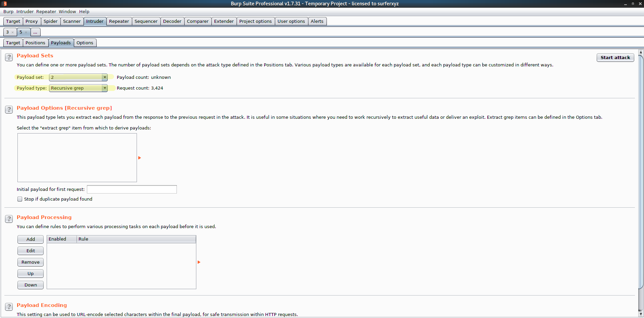This screenshot has width=644, height=318.
Task: Open new Intruder tab with ellipsis
Action: [35, 32]
